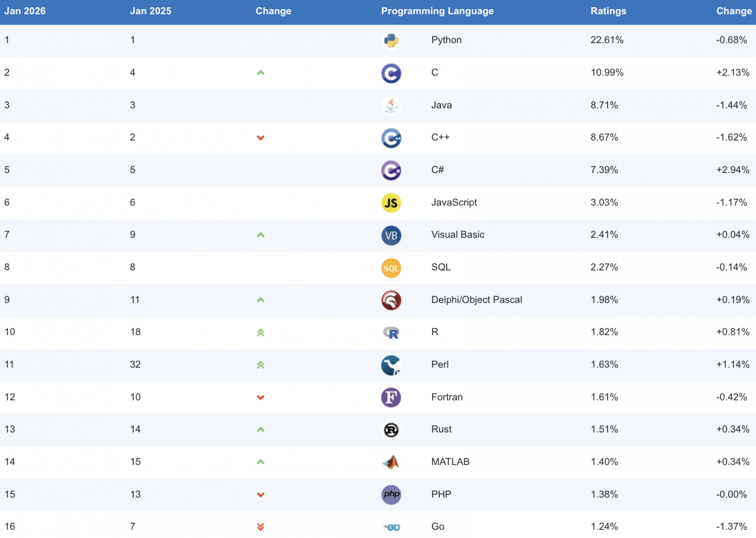Click the C language logo icon
Screen dimensions: 756x538
pos(391,73)
